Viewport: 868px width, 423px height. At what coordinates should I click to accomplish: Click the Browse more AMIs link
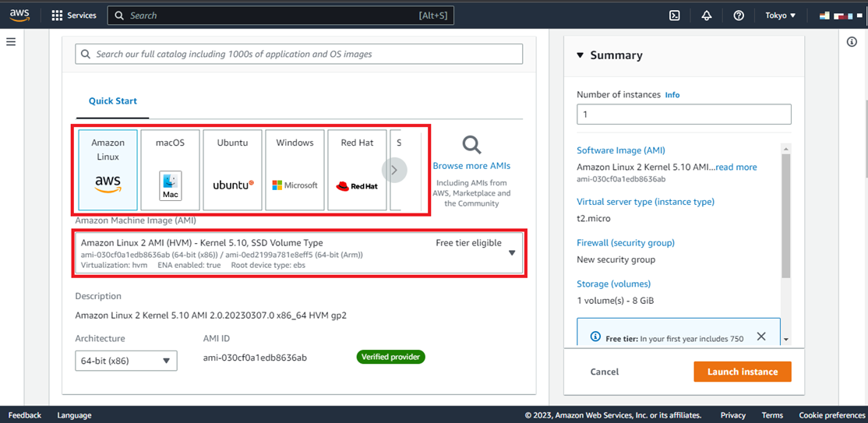point(471,166)
